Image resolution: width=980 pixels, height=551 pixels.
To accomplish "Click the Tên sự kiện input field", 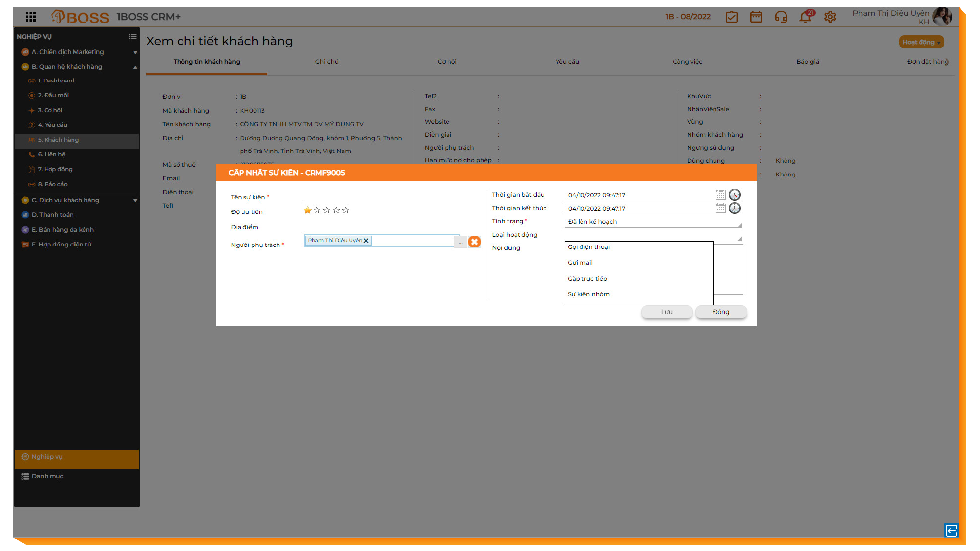I will 392,197.
